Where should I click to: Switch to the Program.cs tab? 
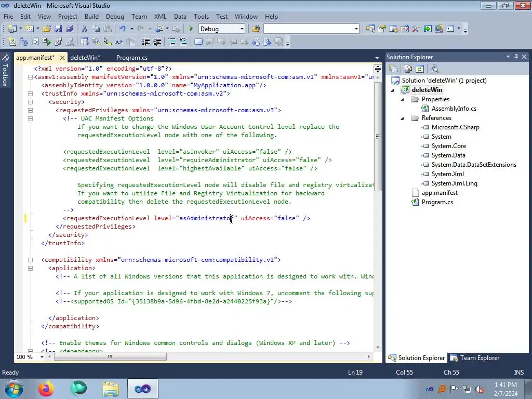(132, 58)
